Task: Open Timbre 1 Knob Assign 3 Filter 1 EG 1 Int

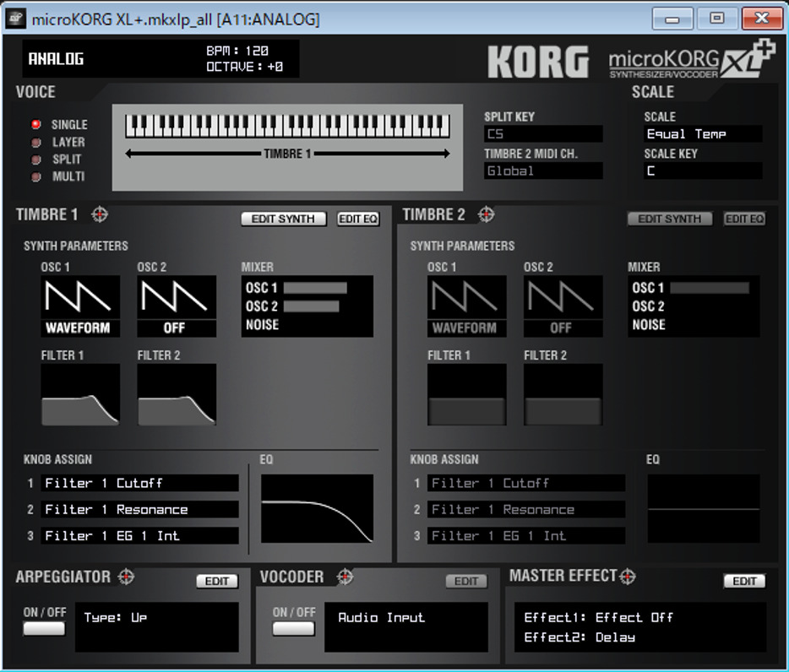Action: [x=140, y=535]
